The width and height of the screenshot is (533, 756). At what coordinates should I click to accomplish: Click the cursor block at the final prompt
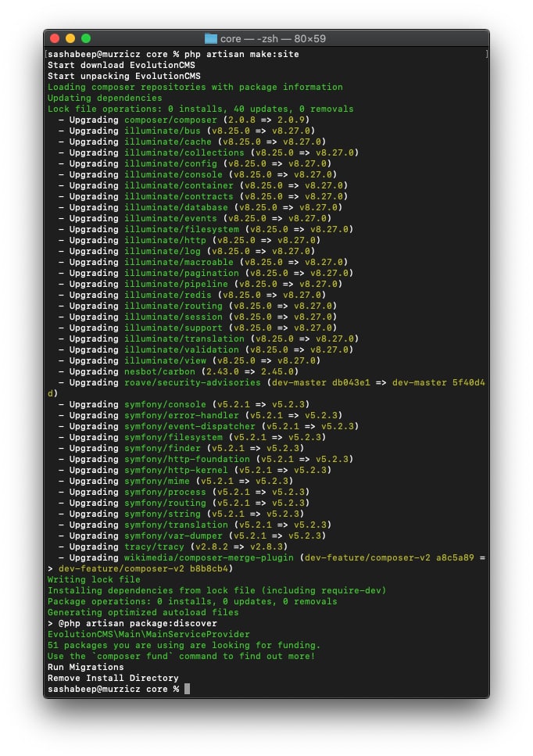pyautogui.click(x=187, y=689)
